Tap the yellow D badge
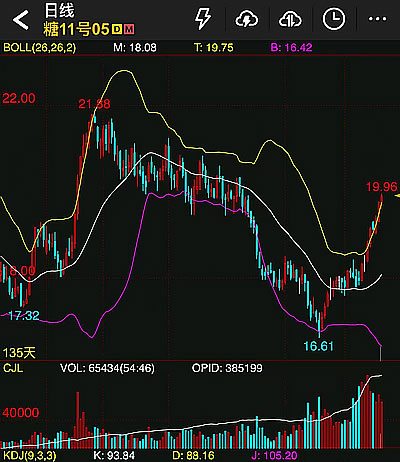 (117, 29)
